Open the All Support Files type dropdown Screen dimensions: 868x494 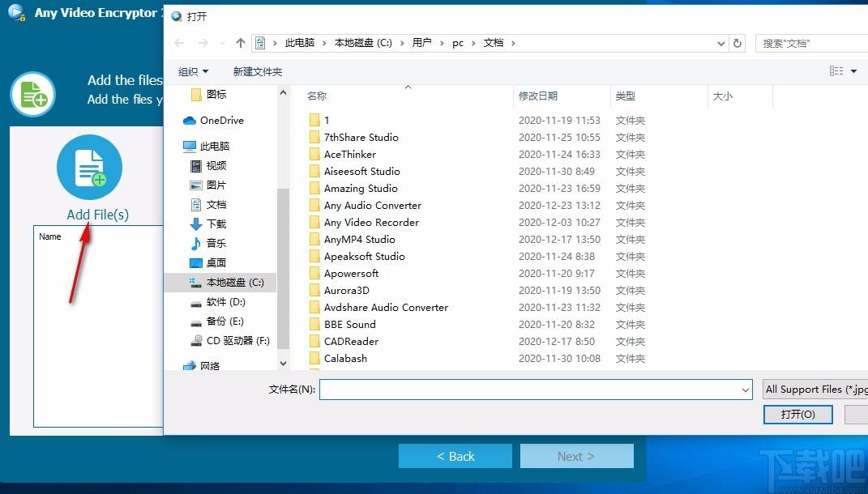pos(815,390)
